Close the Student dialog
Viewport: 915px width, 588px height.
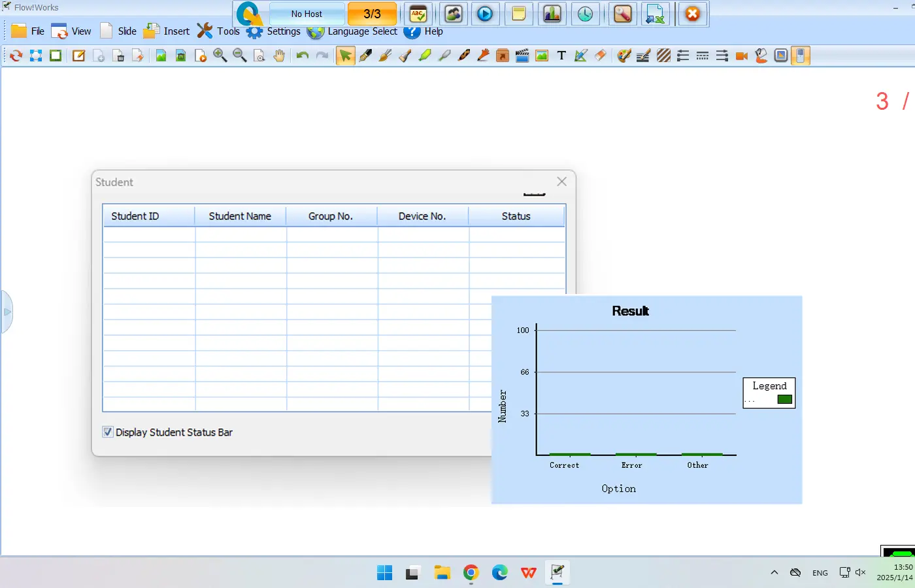click(562, 182)
